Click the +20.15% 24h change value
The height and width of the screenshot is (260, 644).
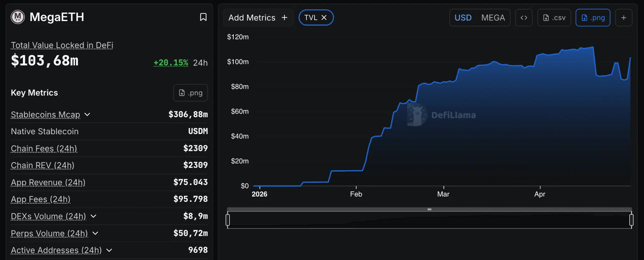point(171,63)
